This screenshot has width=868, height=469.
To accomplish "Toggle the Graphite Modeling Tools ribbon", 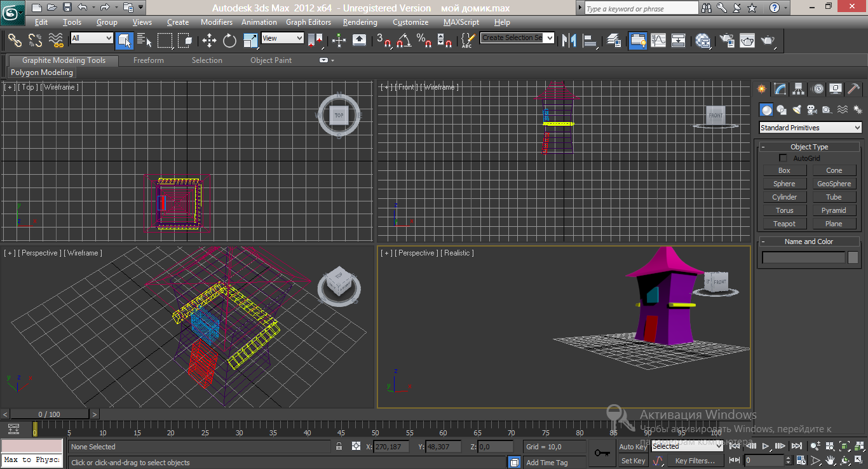I will (637, 41).
